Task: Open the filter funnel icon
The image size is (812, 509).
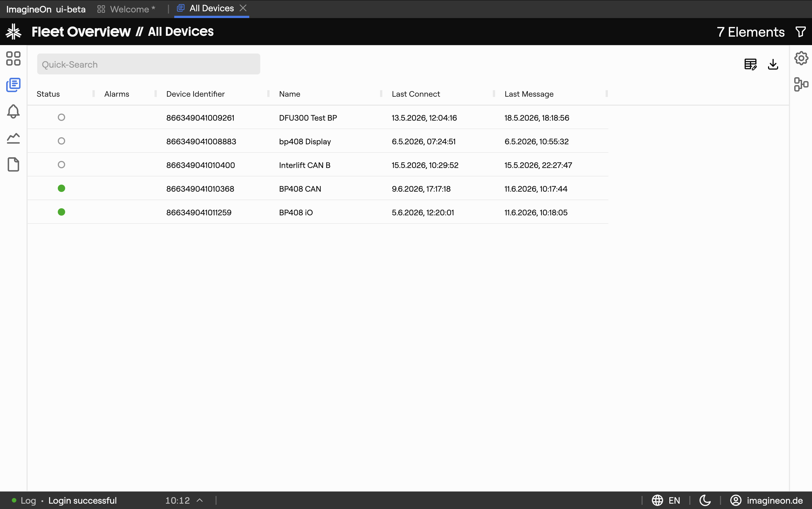Action: (800, 32)
